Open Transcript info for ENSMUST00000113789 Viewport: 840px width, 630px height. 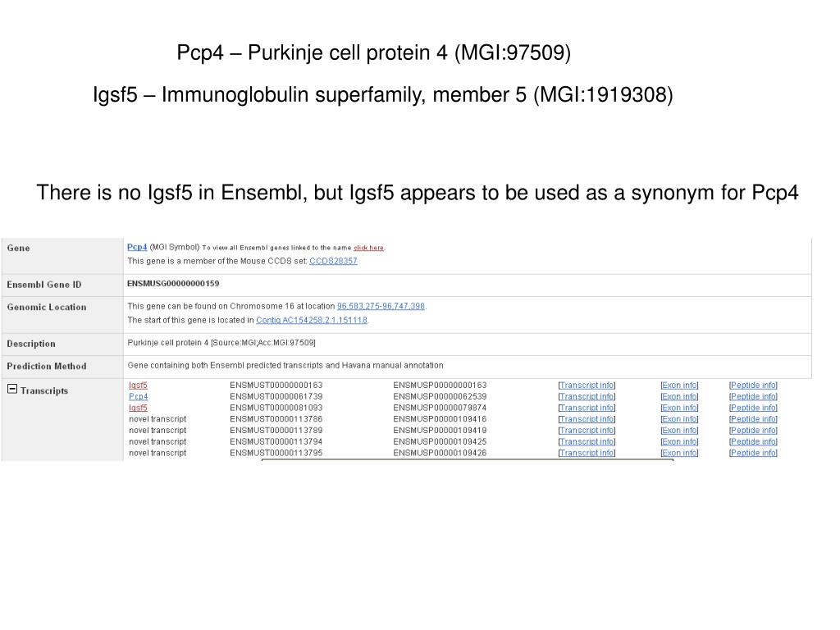point(587,430)
